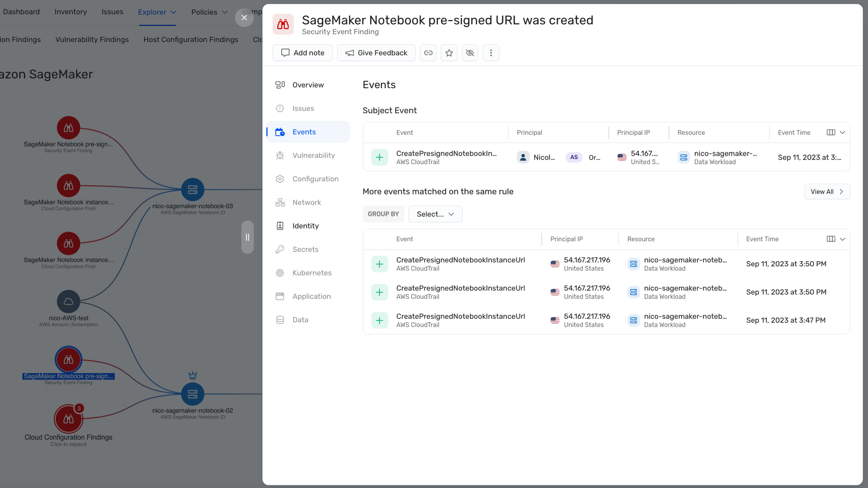Add a note to the finding

[302, 53]
